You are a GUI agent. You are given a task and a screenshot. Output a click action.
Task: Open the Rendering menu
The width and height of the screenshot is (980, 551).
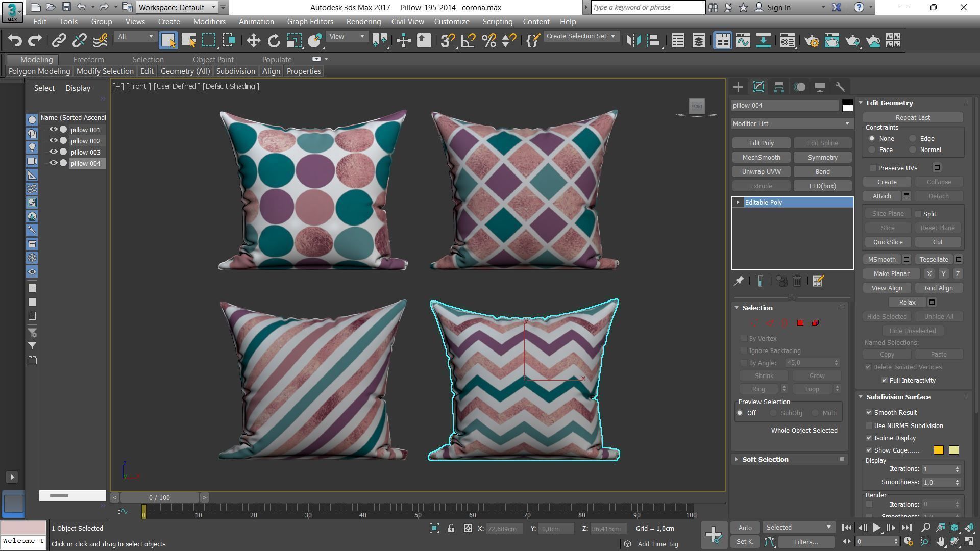pyautogui.click(x=363, y=22)
